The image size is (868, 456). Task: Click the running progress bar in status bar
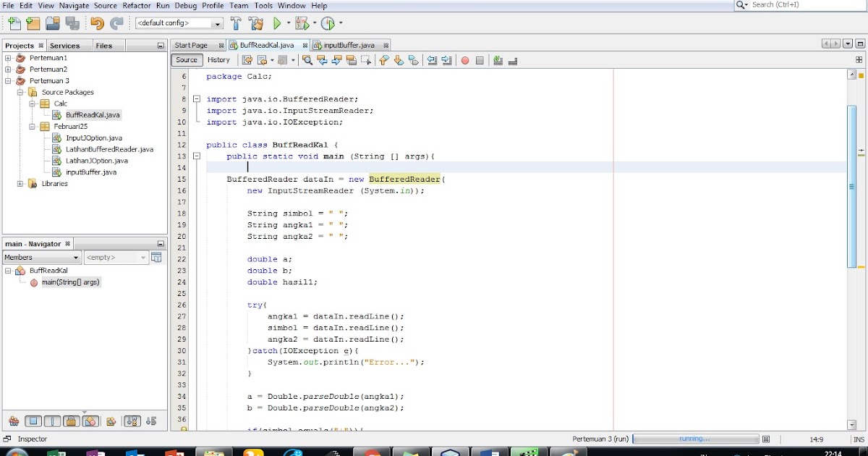[694, 439]
